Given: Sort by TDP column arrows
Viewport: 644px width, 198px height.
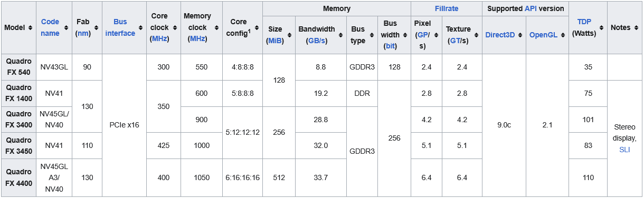Looking at the screenshot, I should pos(601,27).
